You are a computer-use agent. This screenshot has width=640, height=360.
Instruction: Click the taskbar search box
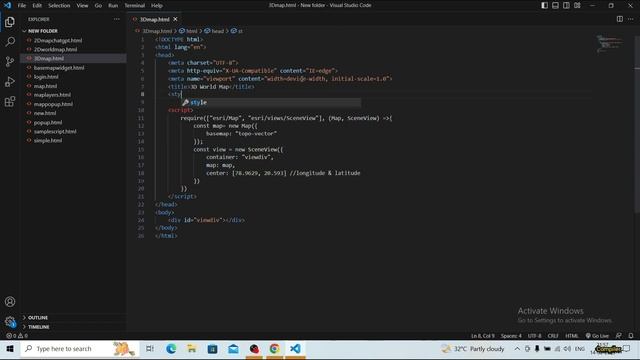click(79, 349)
